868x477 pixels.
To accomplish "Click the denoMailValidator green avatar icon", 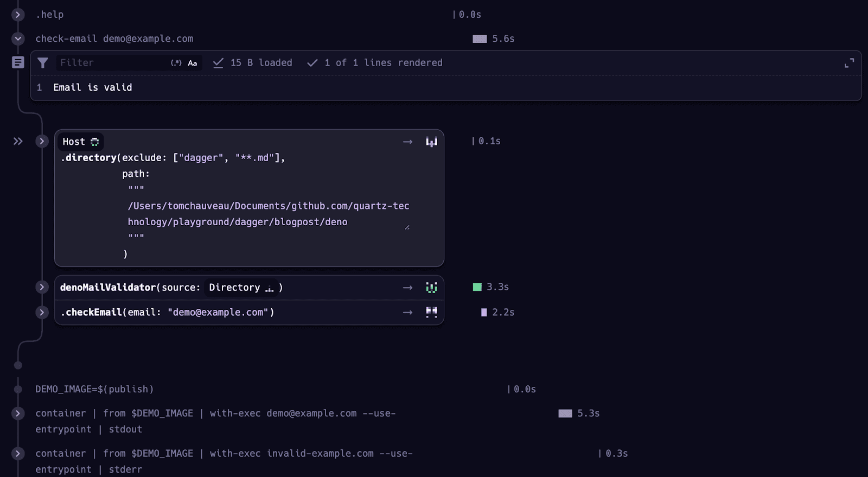I will [x=431, y=288].
